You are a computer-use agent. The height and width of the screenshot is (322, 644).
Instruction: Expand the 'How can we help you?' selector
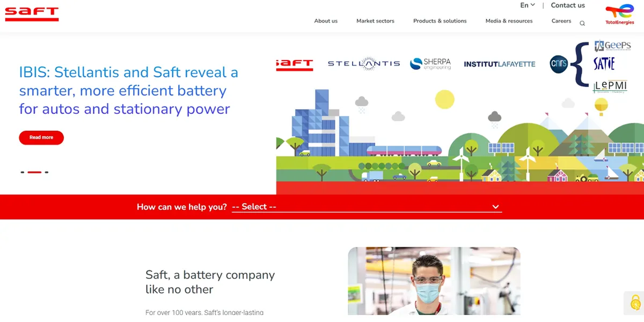click(367, 207)
